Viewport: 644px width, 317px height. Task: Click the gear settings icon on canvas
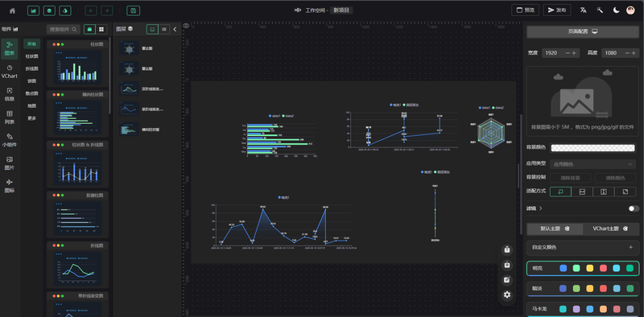[x=507, y=294]
